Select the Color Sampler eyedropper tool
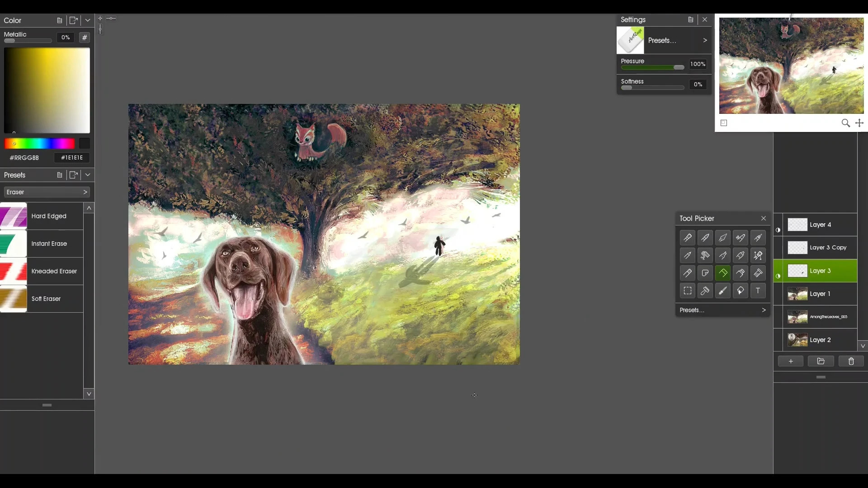 [722, 291]
